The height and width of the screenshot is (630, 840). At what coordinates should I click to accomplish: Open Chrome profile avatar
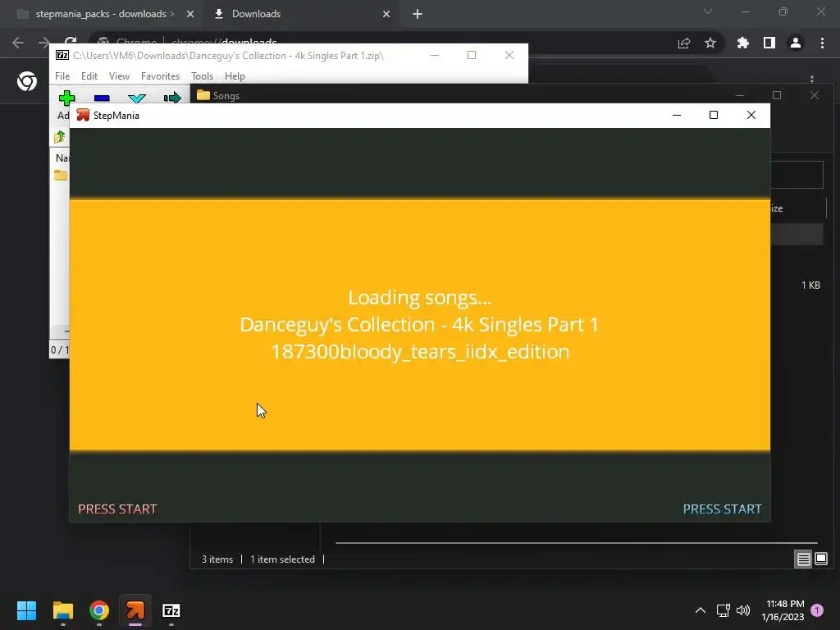pyautogui.click(x=796, y=43)
